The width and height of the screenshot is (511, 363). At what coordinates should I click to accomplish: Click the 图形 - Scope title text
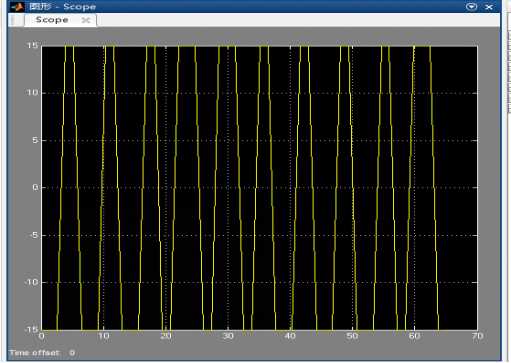tap(63, 7)
